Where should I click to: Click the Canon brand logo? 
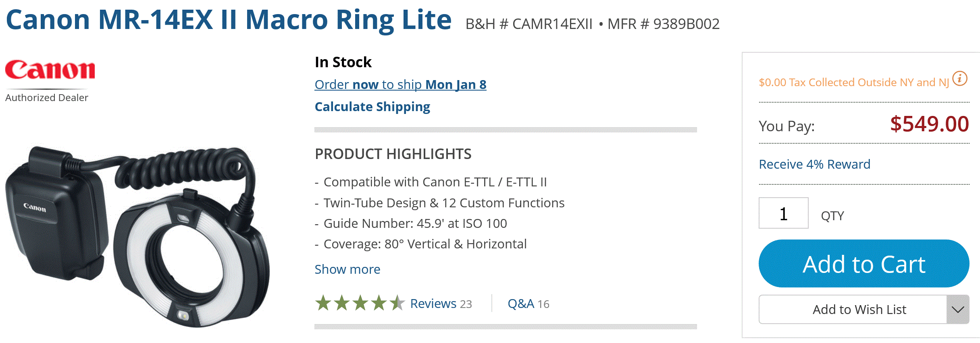coord(50,70)
